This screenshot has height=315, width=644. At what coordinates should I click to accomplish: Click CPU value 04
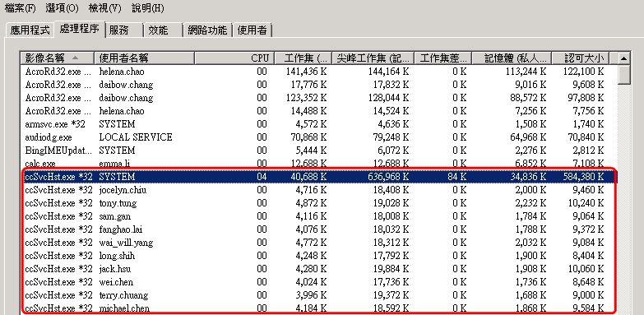262,177
